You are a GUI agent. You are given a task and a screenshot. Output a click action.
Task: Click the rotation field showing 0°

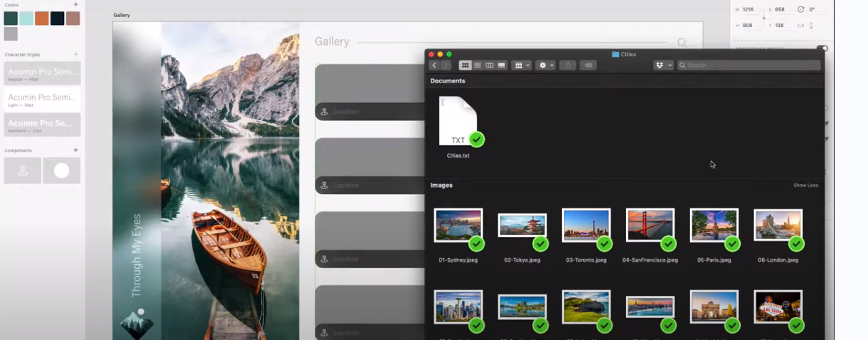pyautogui.click(x=812, y=10)
